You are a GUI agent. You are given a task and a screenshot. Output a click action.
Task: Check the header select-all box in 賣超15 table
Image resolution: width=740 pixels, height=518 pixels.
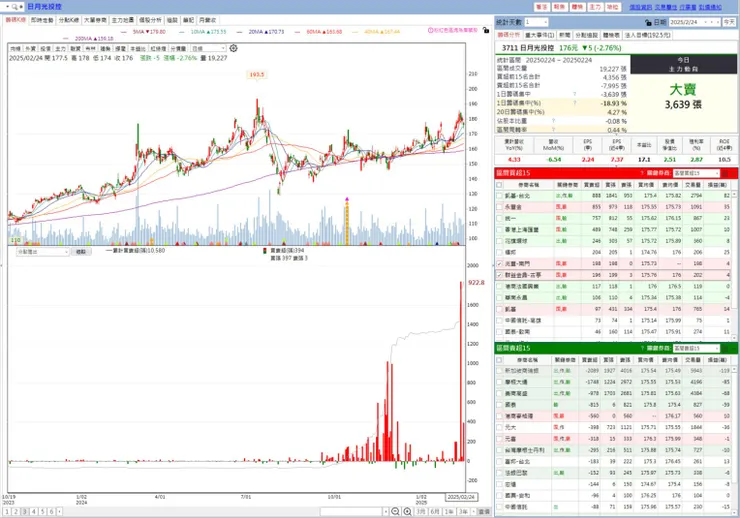point(499,360)
